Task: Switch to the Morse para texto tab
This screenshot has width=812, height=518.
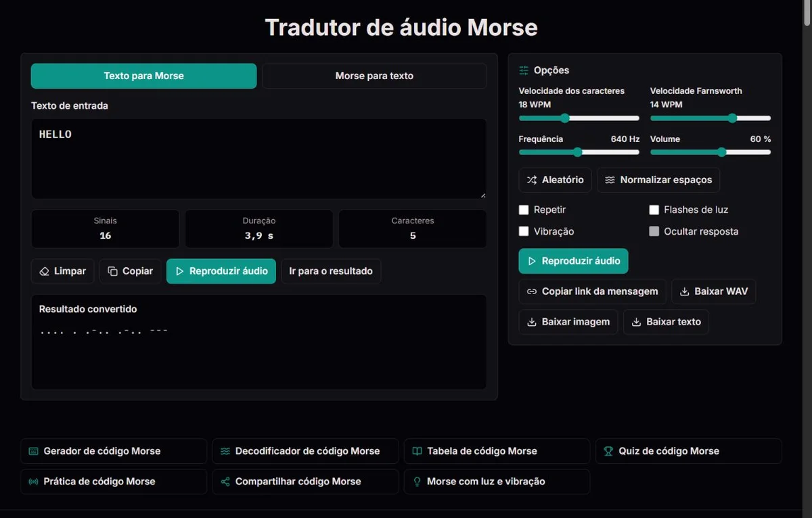Action: pos(374,76)
